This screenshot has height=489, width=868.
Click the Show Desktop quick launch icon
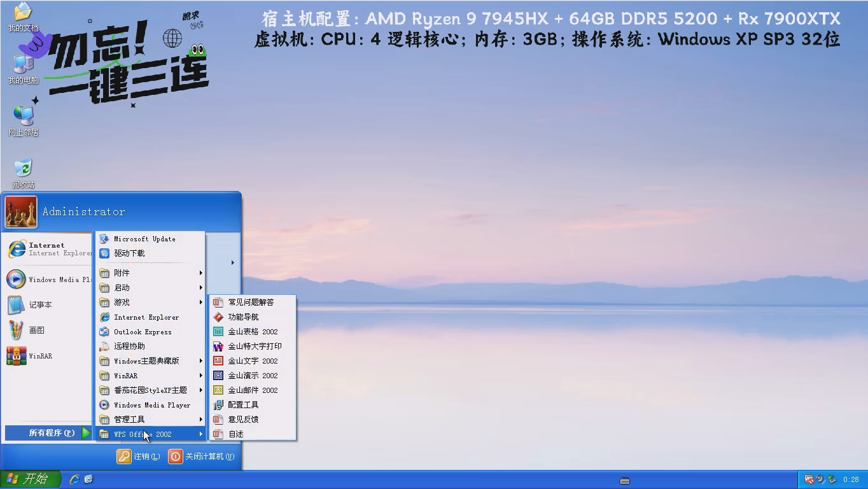point(88,479)
